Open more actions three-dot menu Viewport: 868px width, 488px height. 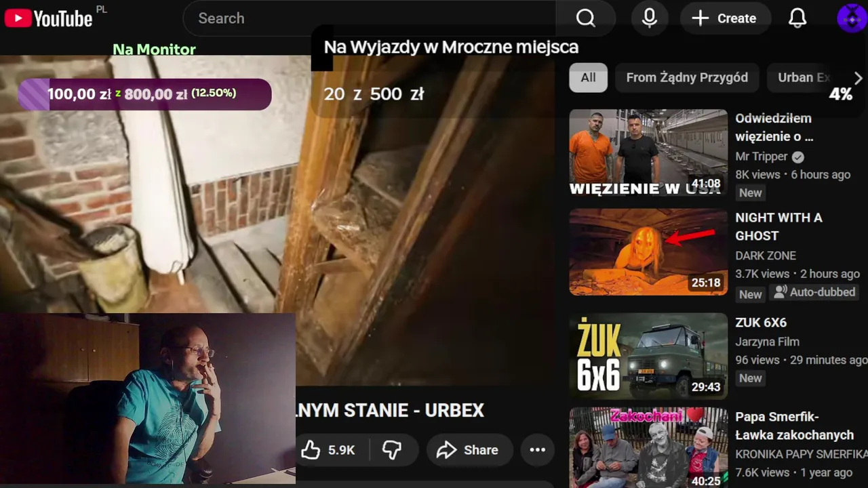(537, 450)
